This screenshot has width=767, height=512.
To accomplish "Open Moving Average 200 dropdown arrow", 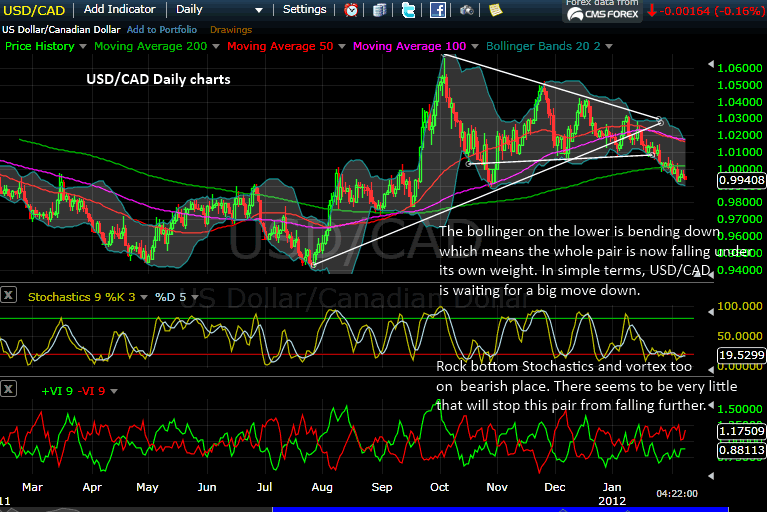I will (x=217, y=47).
